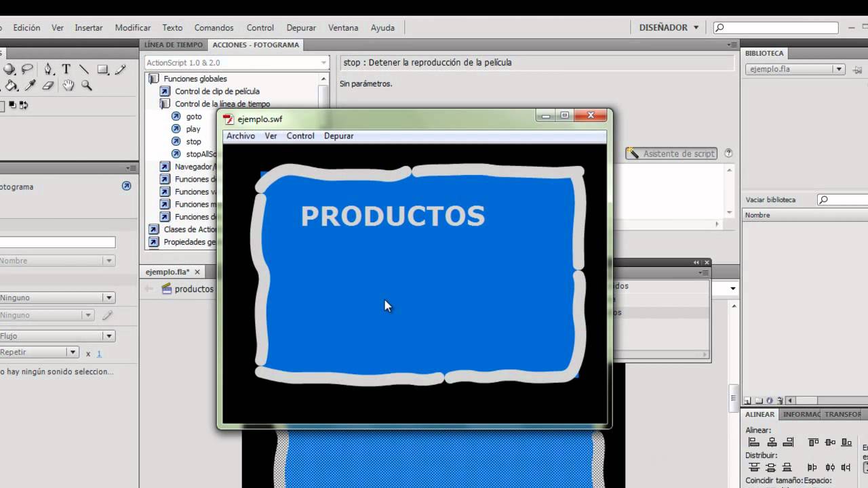Open Archivo menu in ejemplo.swf window

pyautogui.click(x=241, y=136)
